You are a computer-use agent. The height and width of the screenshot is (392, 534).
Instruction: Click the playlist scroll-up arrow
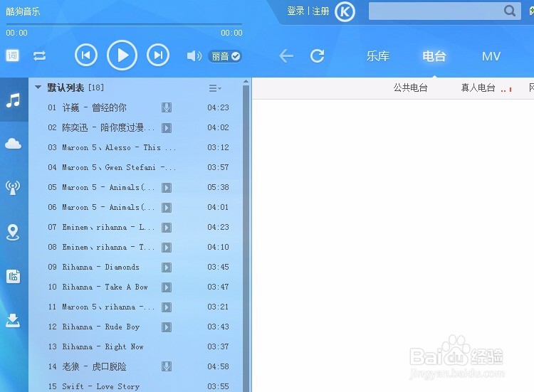pos(246,82)
